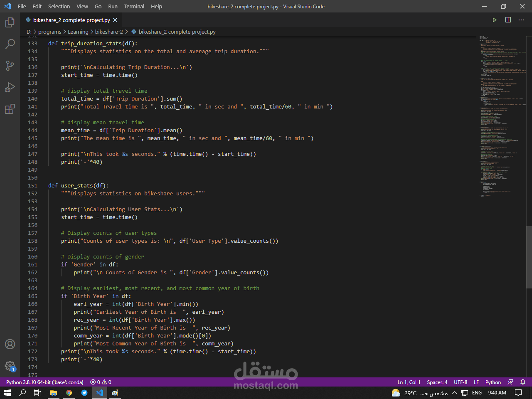Open the Run and Debug view
Image resolution: width=532 pixels, height=399 pixels.
click(10, 87)
